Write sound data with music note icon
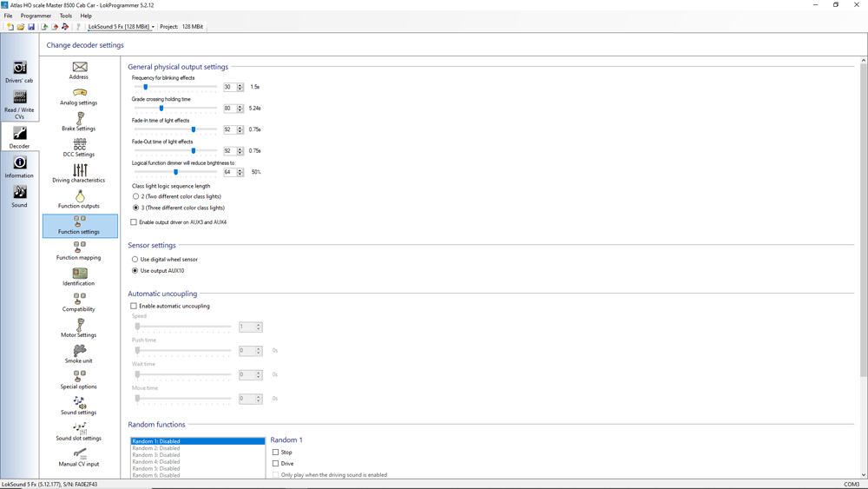This screenshot has width=868, height=489. pyautogui.click(x=65, y=27)
